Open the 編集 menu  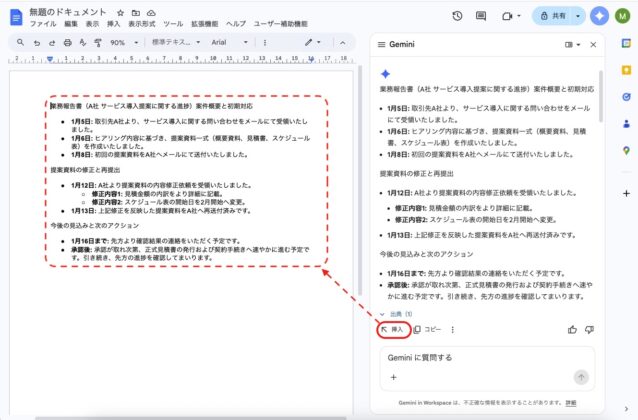point(71,24)
